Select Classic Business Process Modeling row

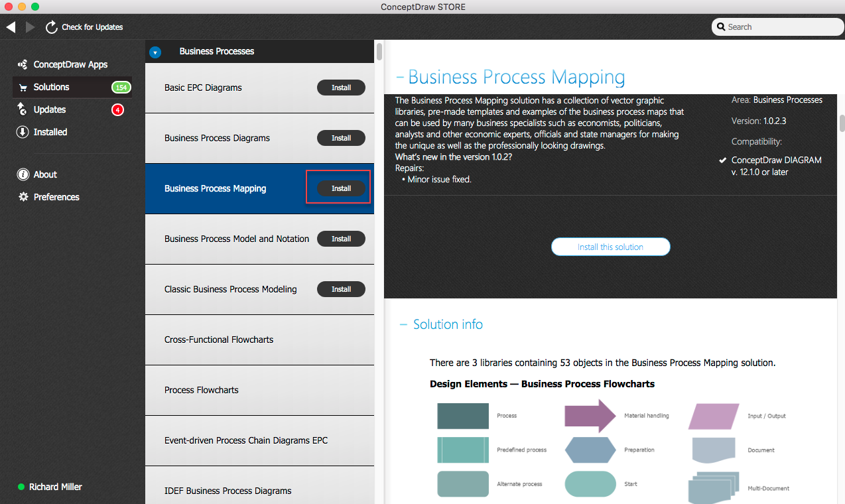259,289
